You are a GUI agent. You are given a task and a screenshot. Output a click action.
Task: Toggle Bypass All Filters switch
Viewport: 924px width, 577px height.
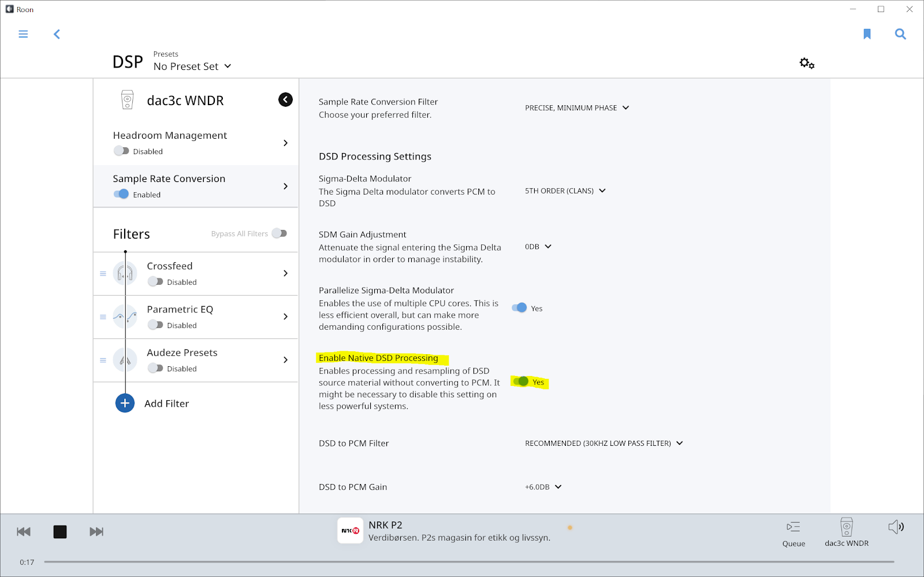(x=280, y=233)
